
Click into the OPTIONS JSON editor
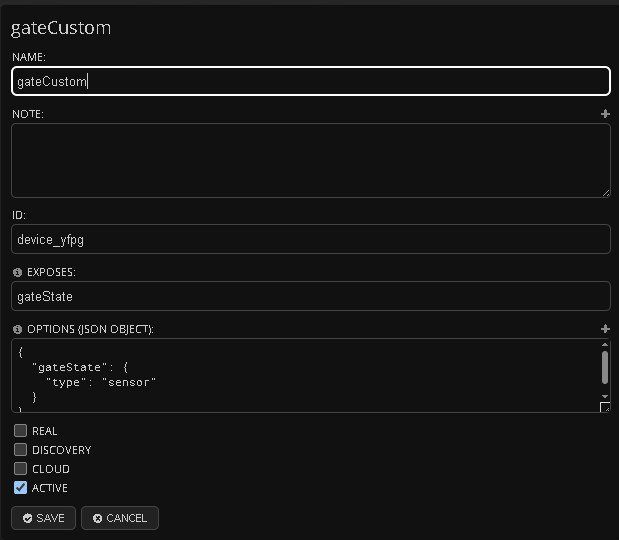click(x=300, y=375)
